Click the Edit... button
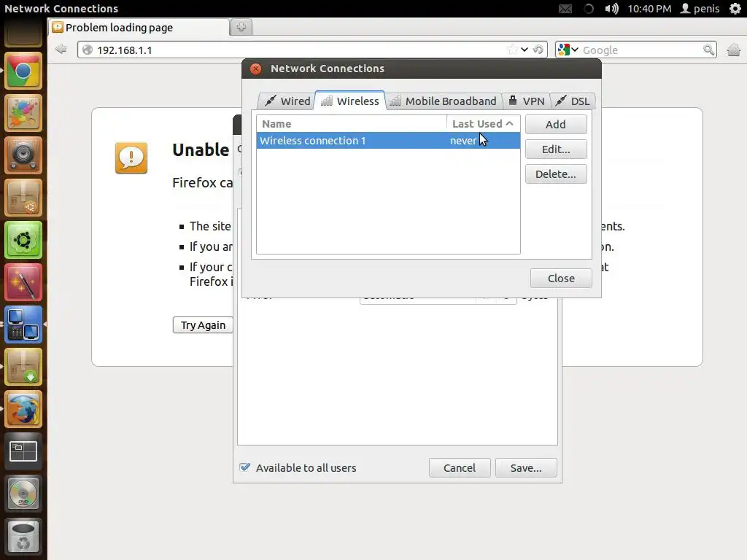This screenshot has height=560, width=747. tap(555, 149)
